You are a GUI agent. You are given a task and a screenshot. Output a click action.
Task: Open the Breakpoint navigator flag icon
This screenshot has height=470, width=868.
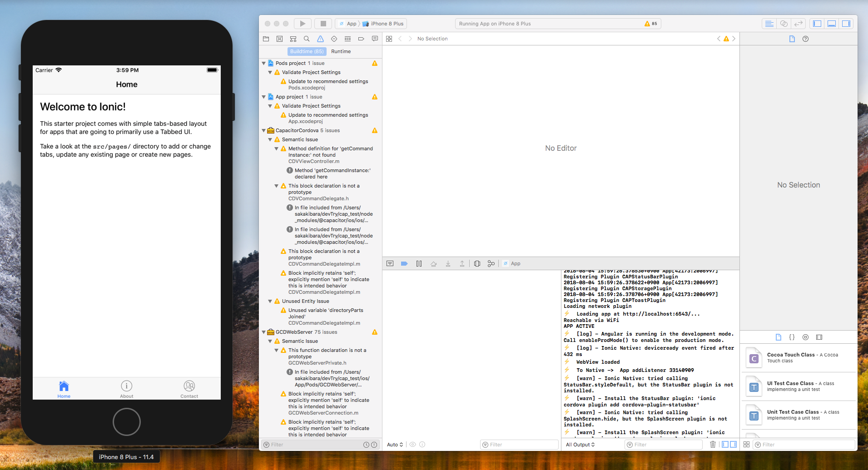361,39
